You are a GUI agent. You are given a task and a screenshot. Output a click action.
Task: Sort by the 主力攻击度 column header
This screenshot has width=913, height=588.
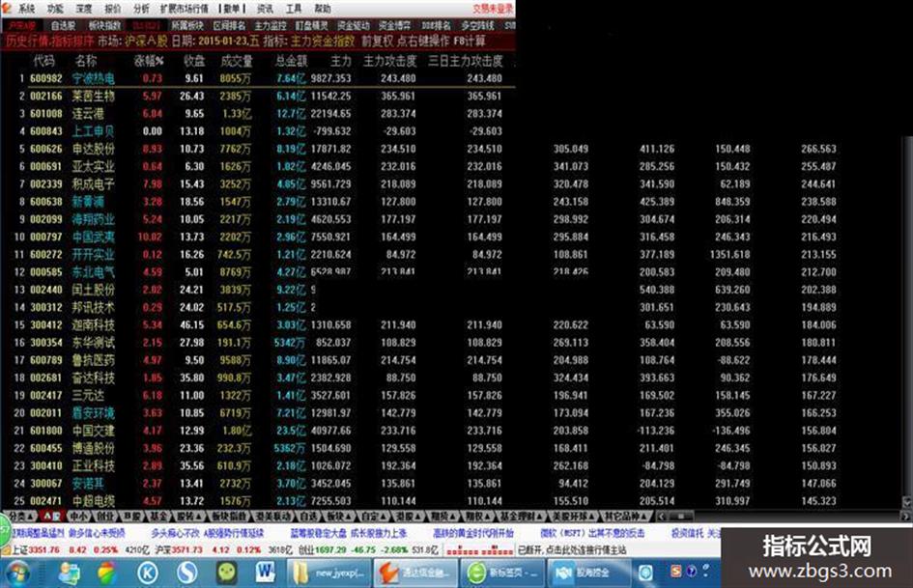click(390, 61)
